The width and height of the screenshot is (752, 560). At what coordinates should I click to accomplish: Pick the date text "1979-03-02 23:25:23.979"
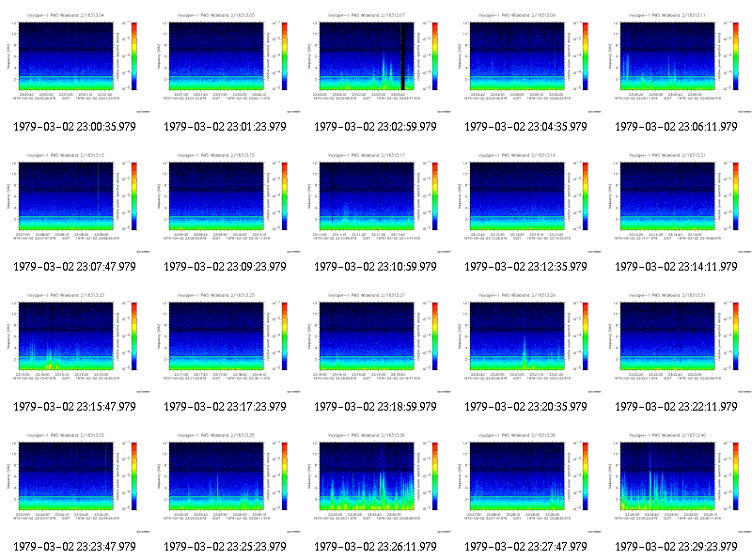(x=225, y=547)
